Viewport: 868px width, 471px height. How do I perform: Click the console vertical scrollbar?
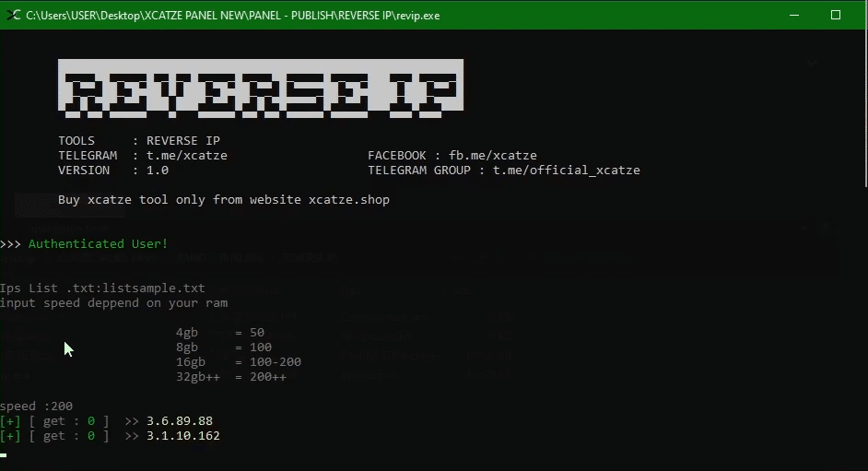pos(864,108)
